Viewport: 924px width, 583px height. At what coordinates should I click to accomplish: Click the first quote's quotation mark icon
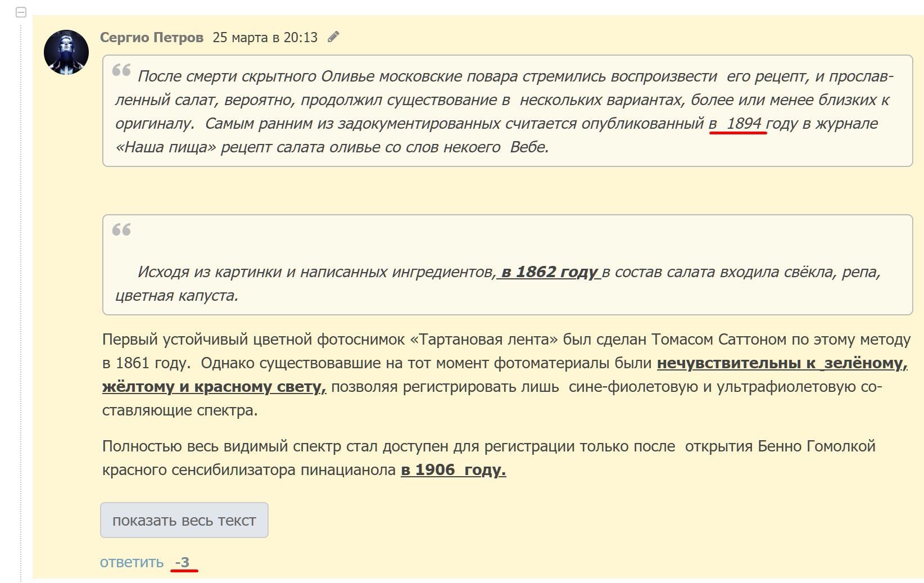point(121,71)
